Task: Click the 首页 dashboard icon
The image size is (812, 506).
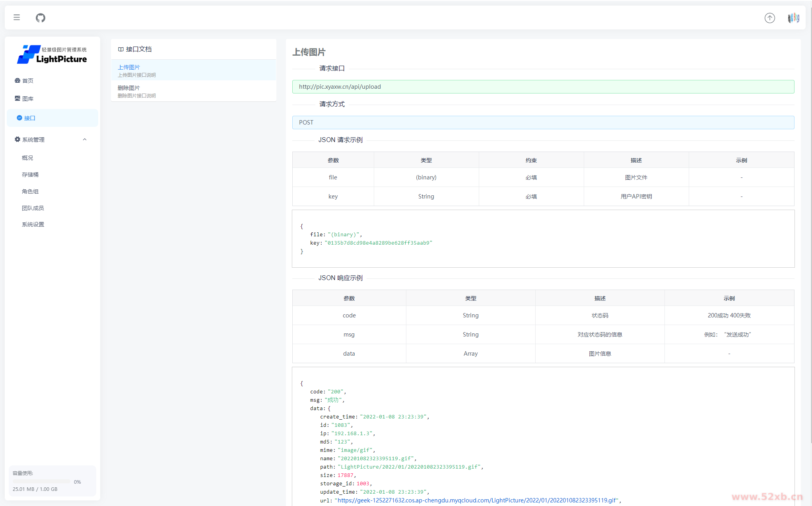Action: [17, 80]
